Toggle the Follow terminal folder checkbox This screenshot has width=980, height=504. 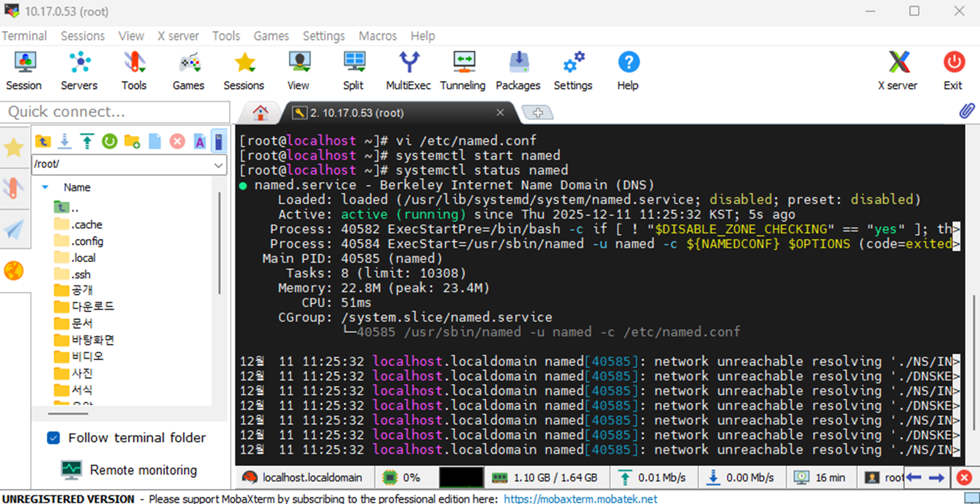point(53,437)
